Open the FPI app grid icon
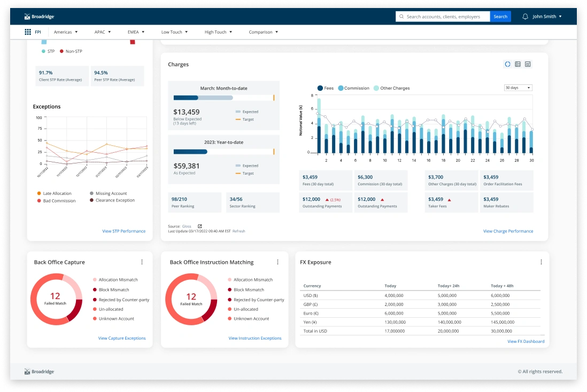This screenshot has width=587, height=392. pyautogui.click(x=28, y=32)
